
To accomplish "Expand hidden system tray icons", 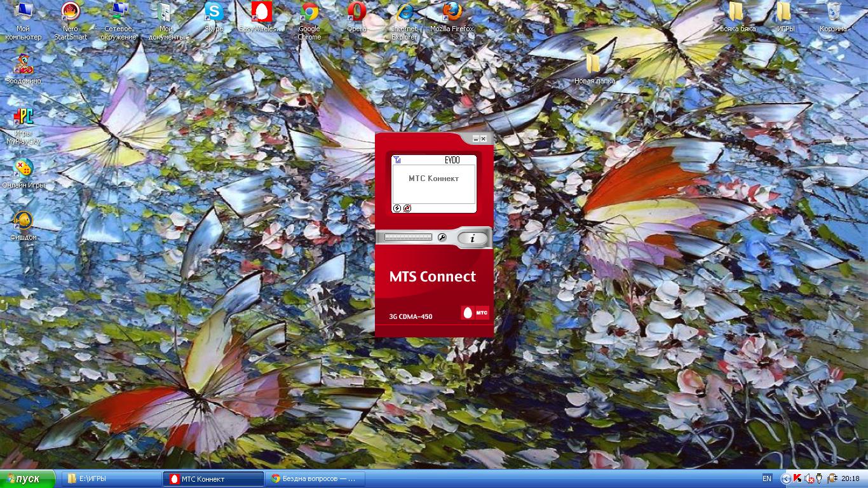I will (x=786, y=478).
